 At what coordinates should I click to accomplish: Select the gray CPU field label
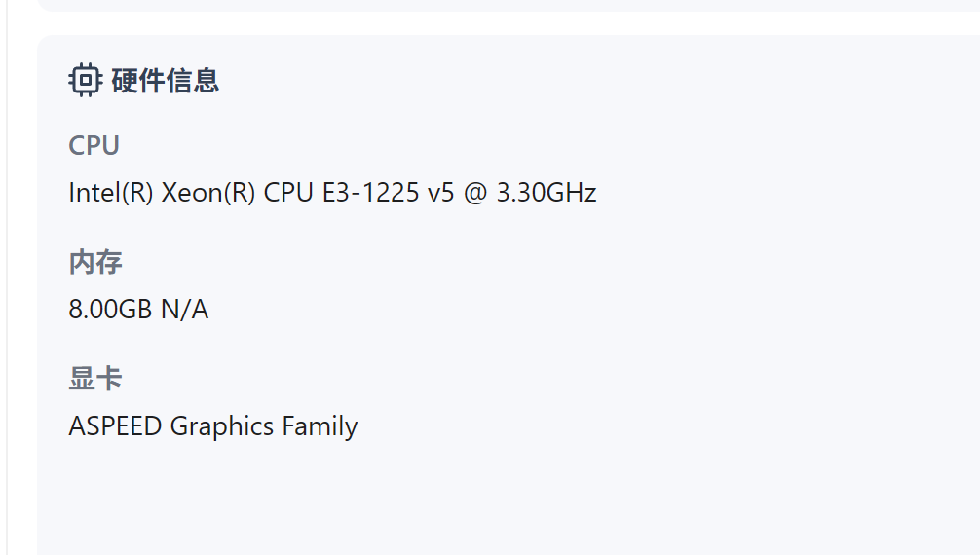[94, 145]
